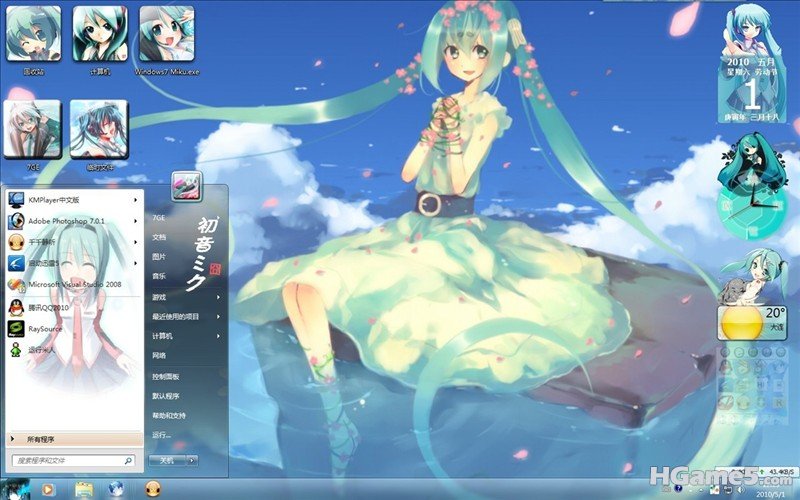
Task: Click the blue help question-mark tray icon
Action: (679, 489)
